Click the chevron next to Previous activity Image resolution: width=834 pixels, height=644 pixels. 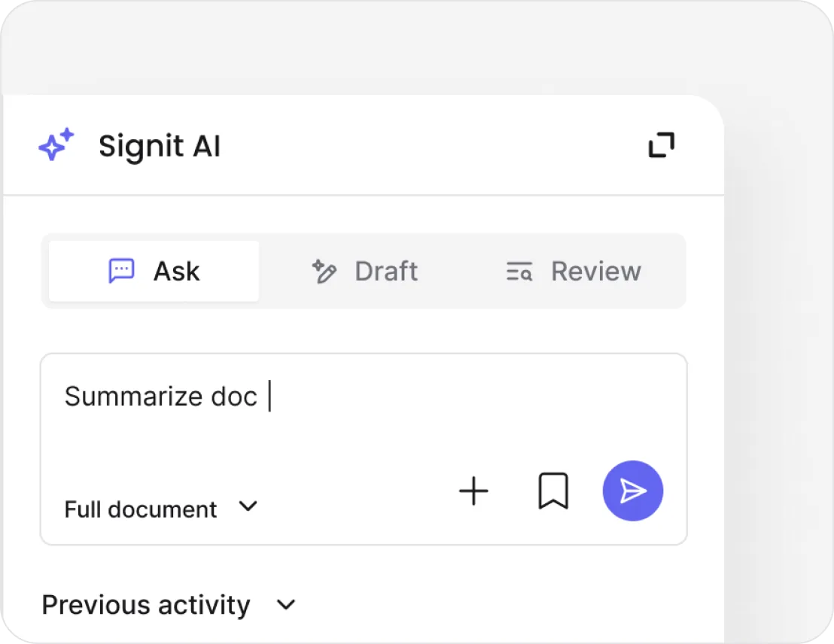(x=286, y=605)
